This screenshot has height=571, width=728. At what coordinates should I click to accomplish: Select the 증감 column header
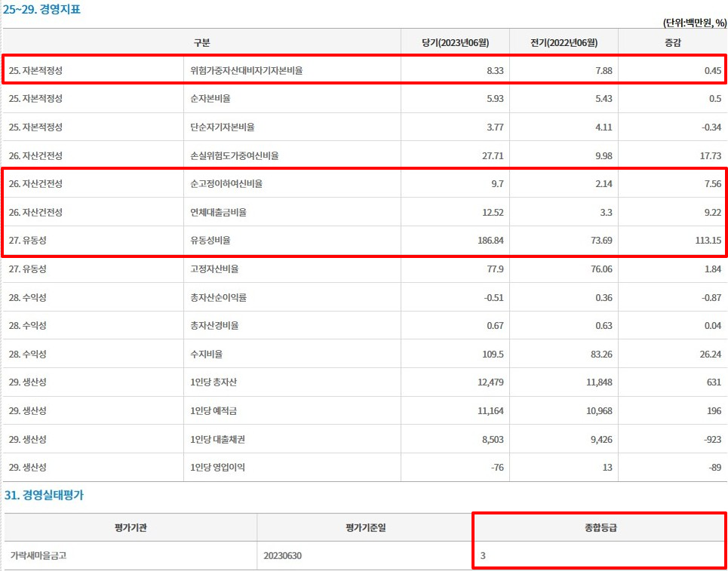click(672, 42)
